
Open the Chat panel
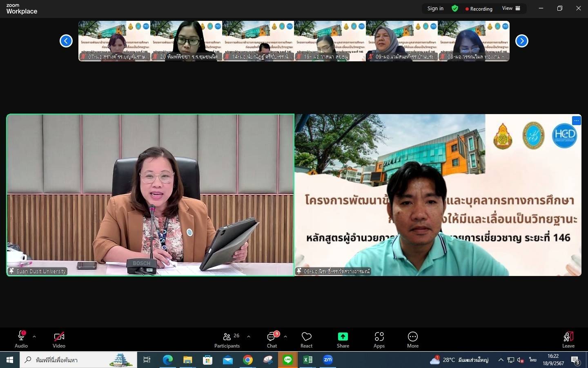click(272, 339)
